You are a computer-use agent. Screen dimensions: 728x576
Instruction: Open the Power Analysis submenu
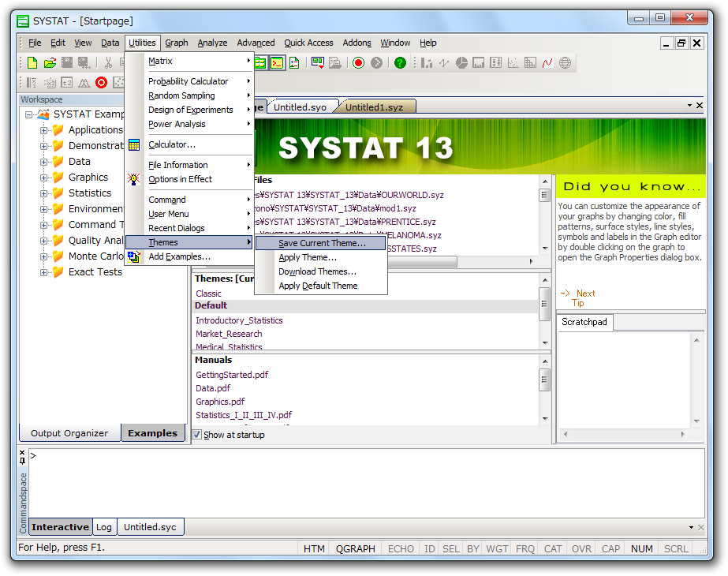coord(189,124)
